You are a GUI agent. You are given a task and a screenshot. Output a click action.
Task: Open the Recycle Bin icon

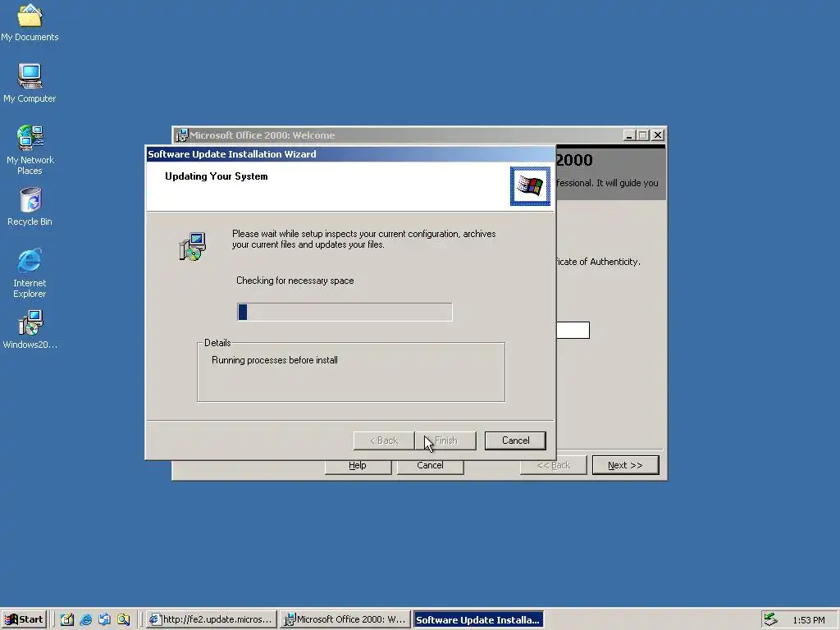click(30, 207)
